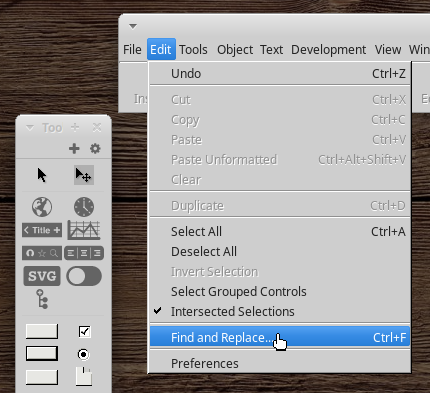430x393 pixels.
Task: Choose the Title header bar widget
Action: tap(42, 230)
